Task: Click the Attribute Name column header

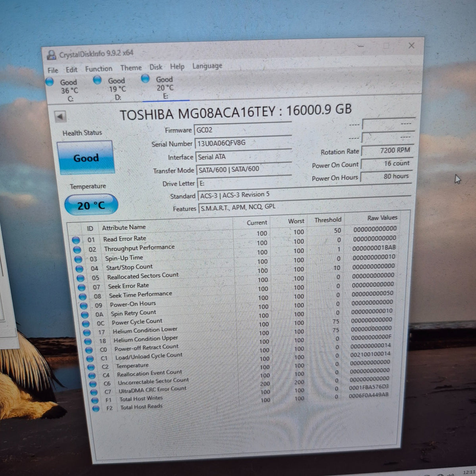Action: point(124,227)
